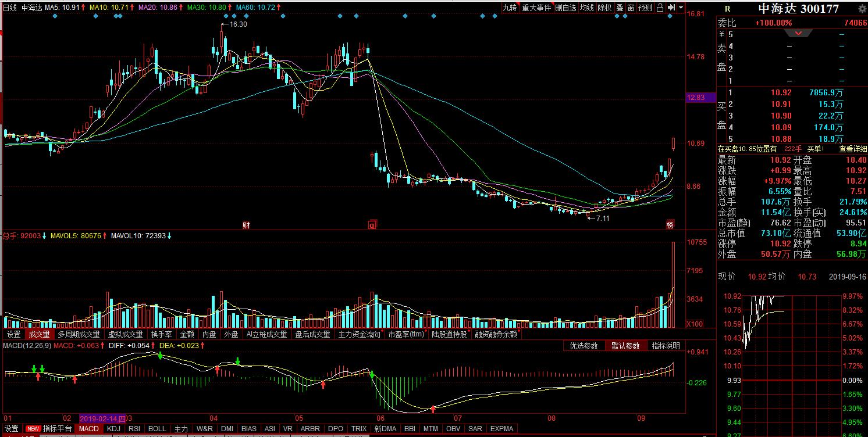Toggle the 均线 moving averages
The width and height of the screenshot is (868, 437).
587,8
